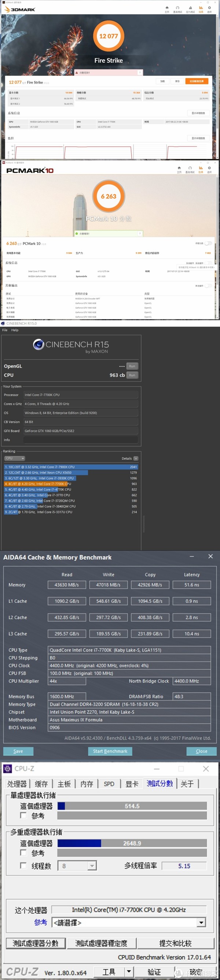The height and width of the screenshot is (980, 220).
Task: Show monitoring details in 3DMark
Action: point(198,138)
